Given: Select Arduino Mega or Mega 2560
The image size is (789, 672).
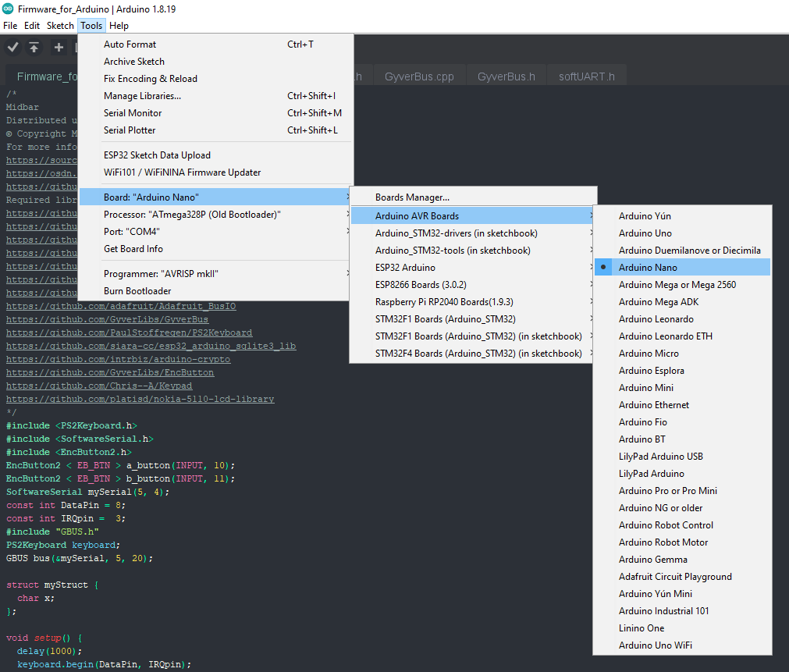Looking at the screenshot, I should 682,284.
